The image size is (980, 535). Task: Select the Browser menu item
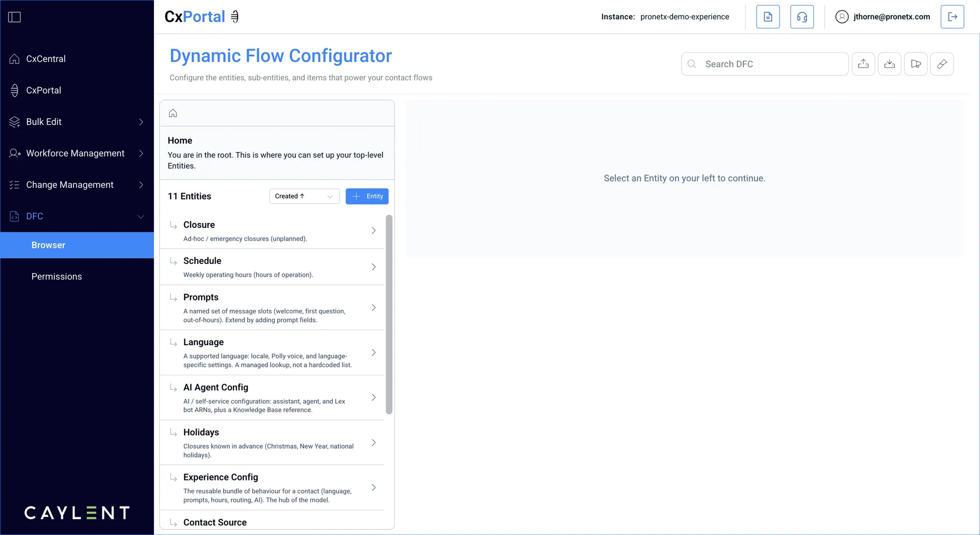tap(77, 245)
